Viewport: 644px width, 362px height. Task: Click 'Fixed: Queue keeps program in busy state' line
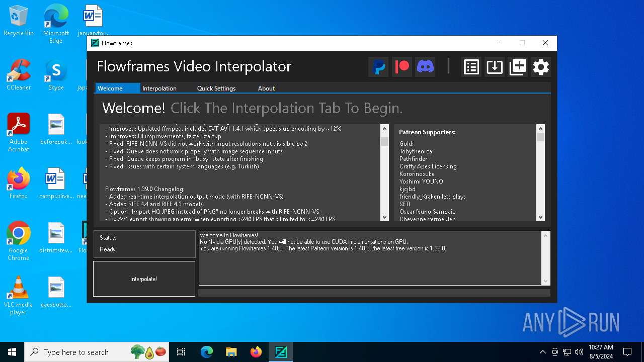[184, 159]
